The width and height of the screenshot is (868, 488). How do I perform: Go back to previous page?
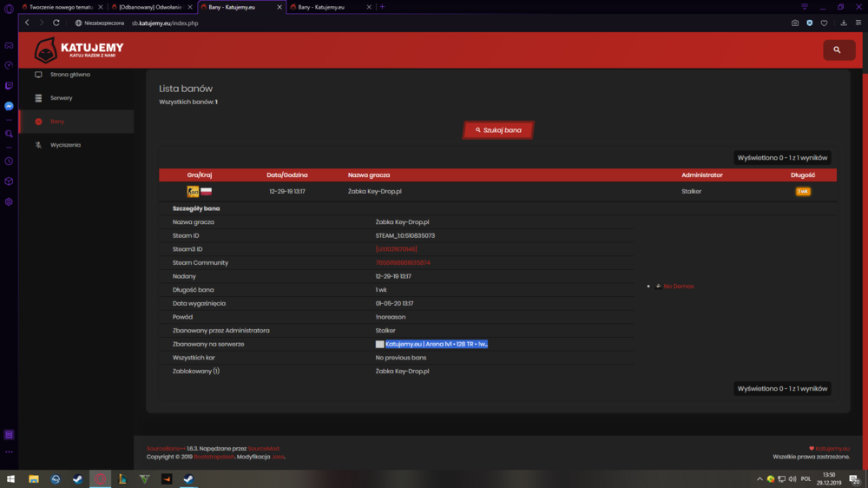tap(27, 23)
